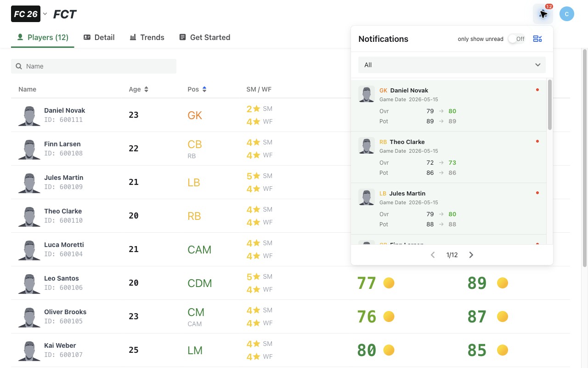The height and width of the screenshot is (368, 588).
Task: Click Kai Weber's player avatar
Action: [x=29, y=351]
